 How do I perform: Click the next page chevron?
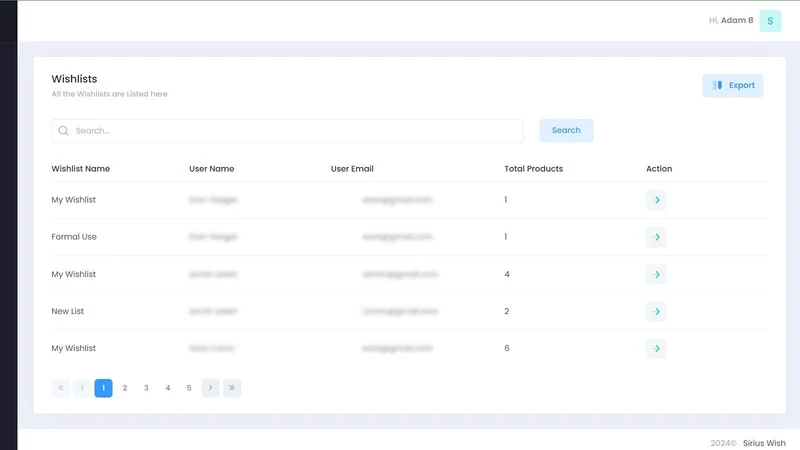pos(210,388)
